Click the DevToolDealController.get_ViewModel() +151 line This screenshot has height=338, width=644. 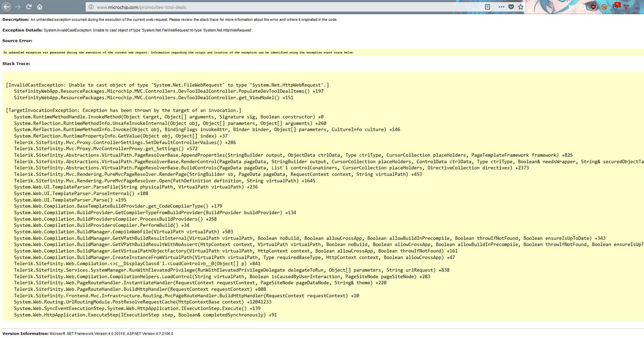(154, 98)
